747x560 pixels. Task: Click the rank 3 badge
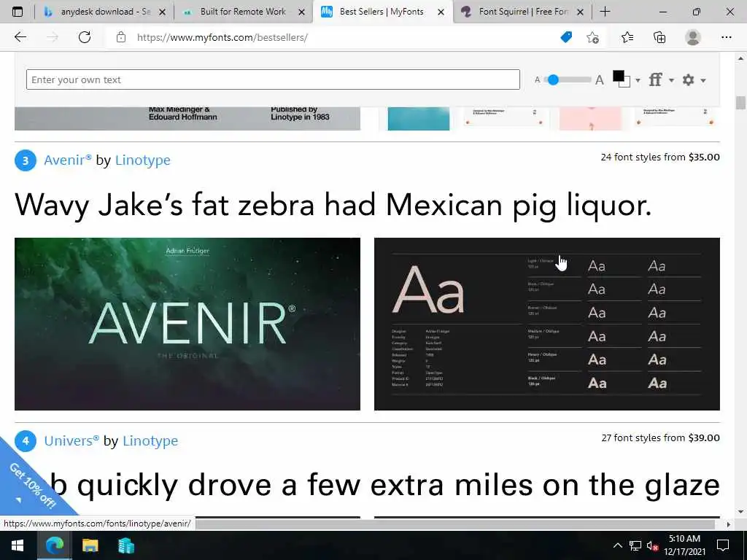pos(26,160)
